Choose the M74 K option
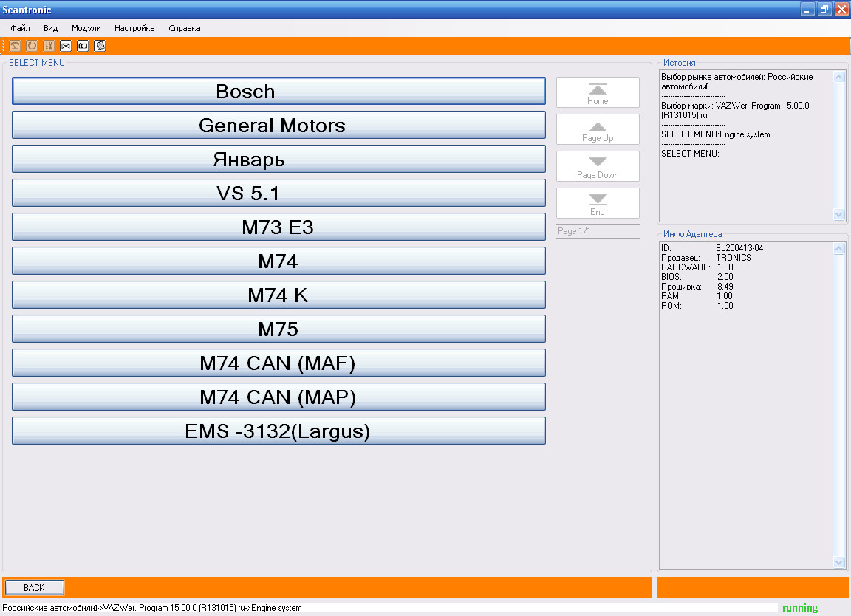 point(278,295)
